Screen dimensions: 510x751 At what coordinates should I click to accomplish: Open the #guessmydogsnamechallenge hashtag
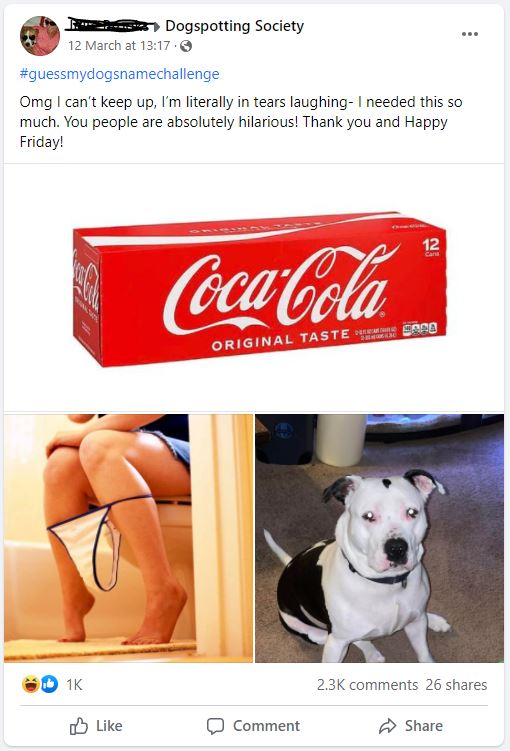point(120,74)
